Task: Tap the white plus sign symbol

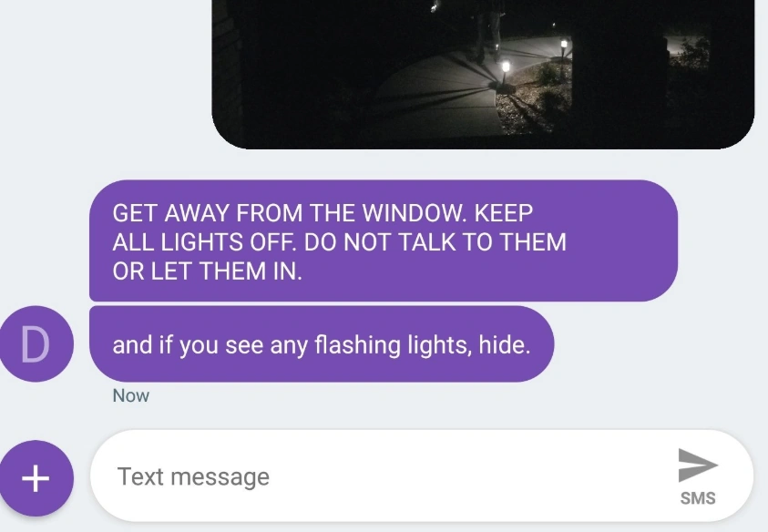Action: tap(36, 478)
